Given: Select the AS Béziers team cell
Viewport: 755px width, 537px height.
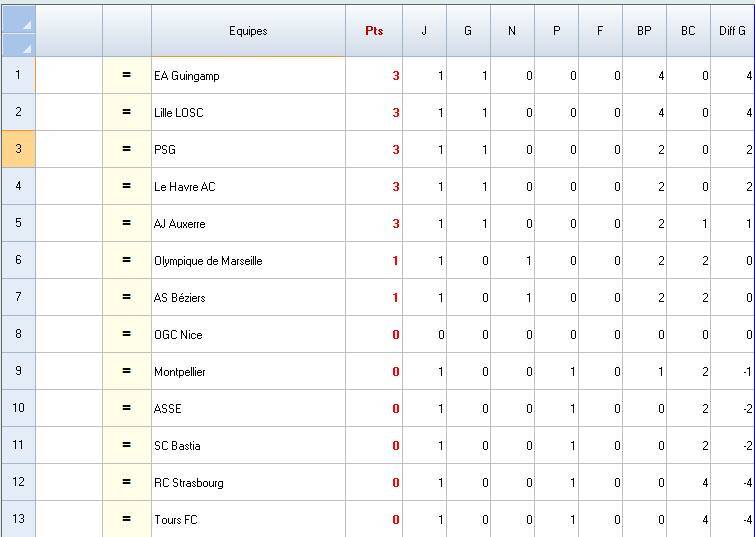Looking at the screenshot, I should 248,298.
